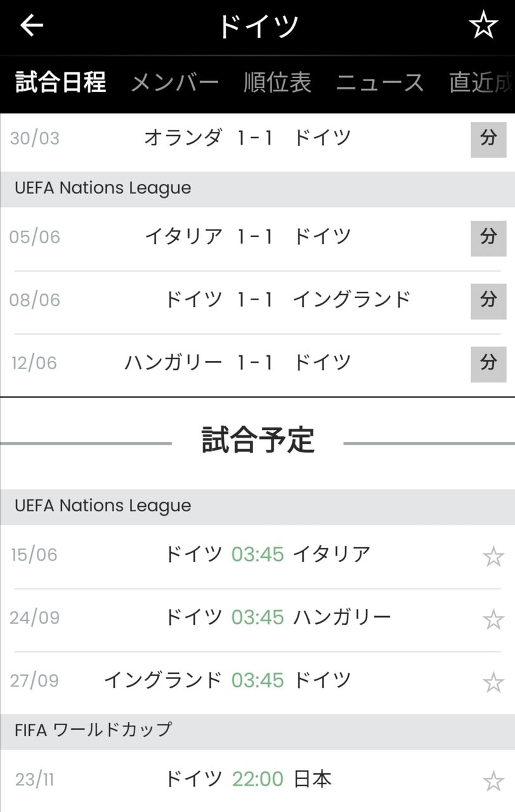The image size is (515, 812).
Task: Star the 15/06 ドイツ vs イタリア match
Action: click(493, 556)
